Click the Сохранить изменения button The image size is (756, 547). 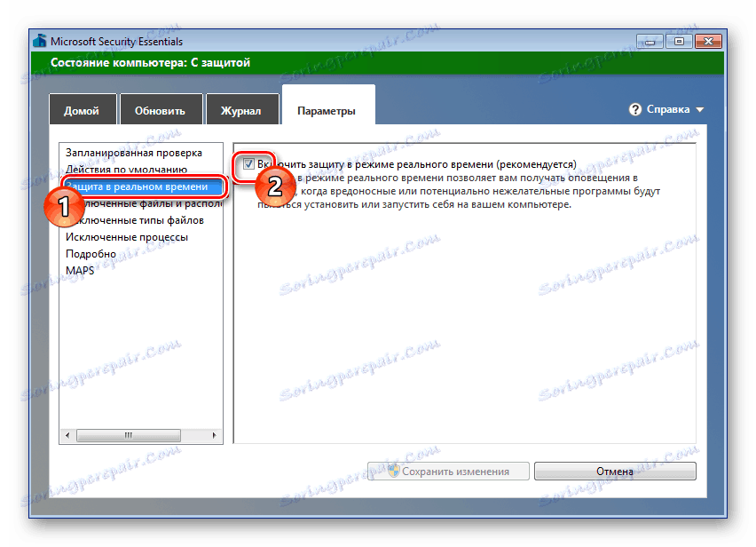pyautogui.click(x=448, y=472)
